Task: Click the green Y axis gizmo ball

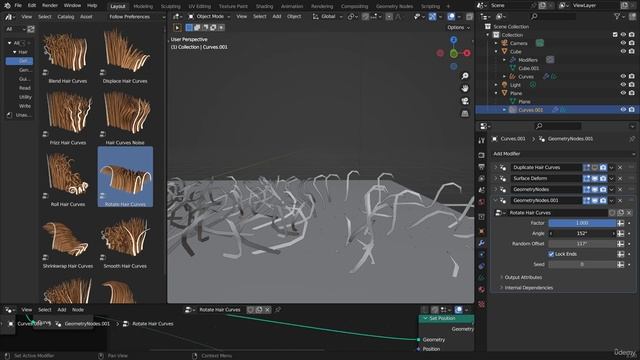Action: click(453, 53)
